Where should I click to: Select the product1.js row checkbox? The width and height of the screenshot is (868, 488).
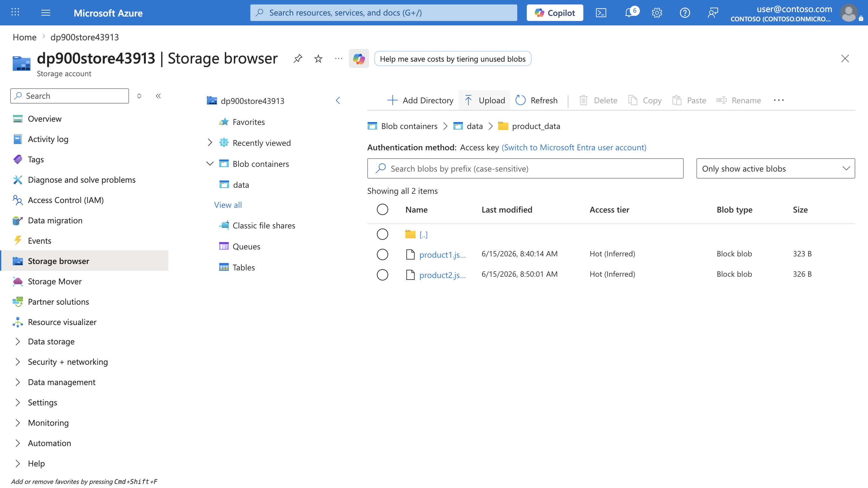[382, 254]
